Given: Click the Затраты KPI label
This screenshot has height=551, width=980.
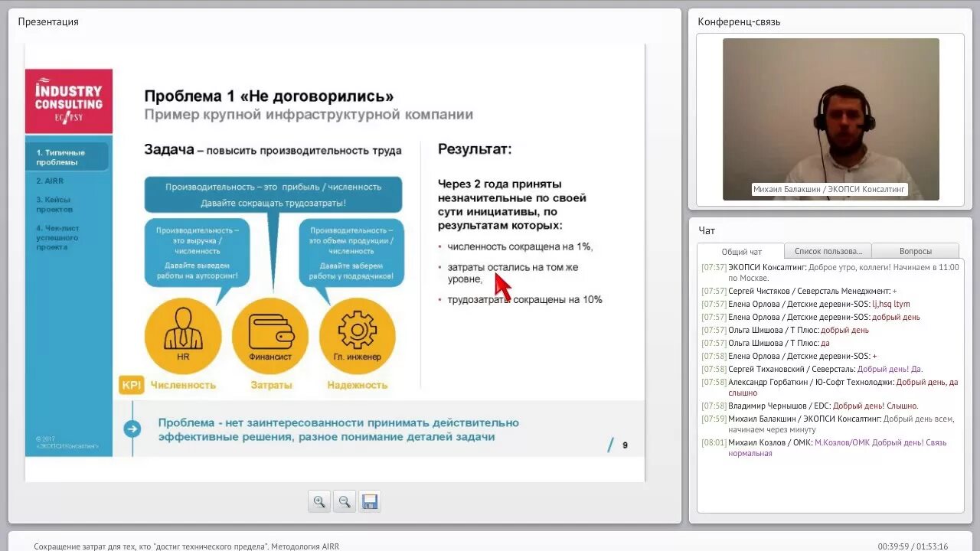Looking at the screenshot, I should pyautogui.click(x=271, y=385).
